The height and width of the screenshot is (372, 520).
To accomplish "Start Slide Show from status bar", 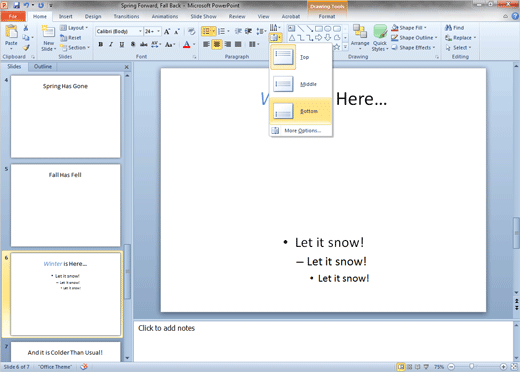I will (x=426, y=367).
